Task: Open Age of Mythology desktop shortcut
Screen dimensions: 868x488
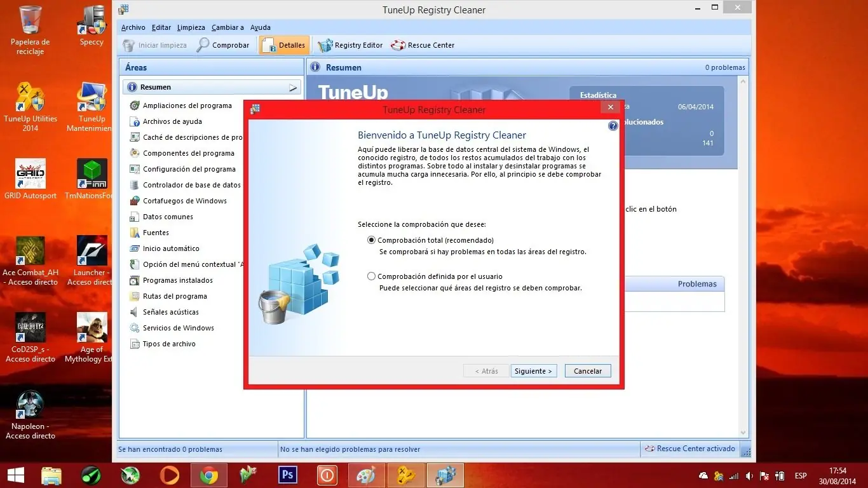Action: click(92, 337)
